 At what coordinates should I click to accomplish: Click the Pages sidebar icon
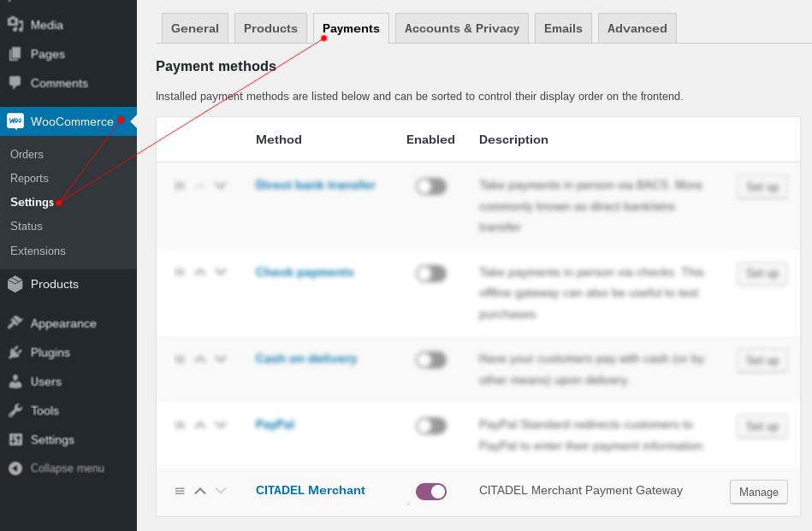[15, 54]
